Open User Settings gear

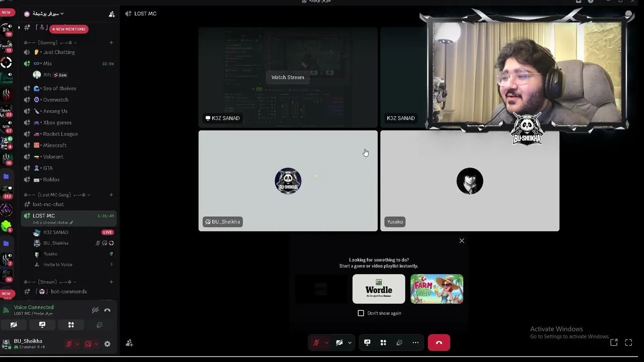[107, 344]
